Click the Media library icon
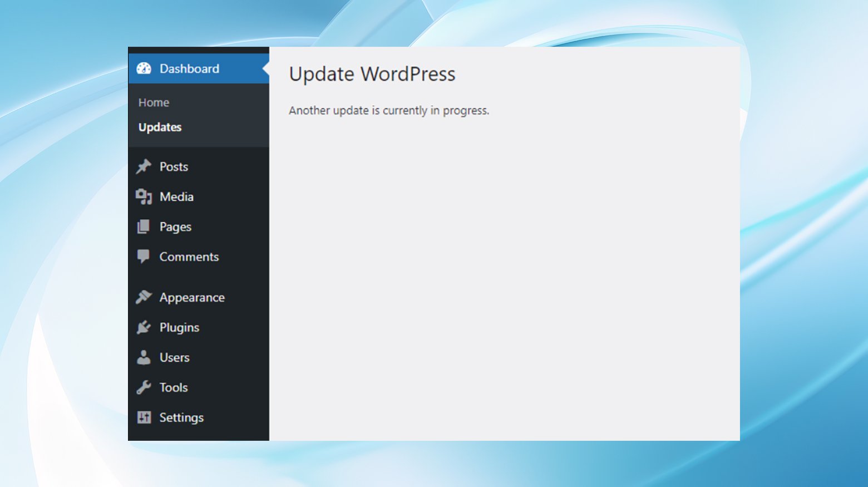The height and width of the screenshot is (487, 868). click(x=144, y=196)
